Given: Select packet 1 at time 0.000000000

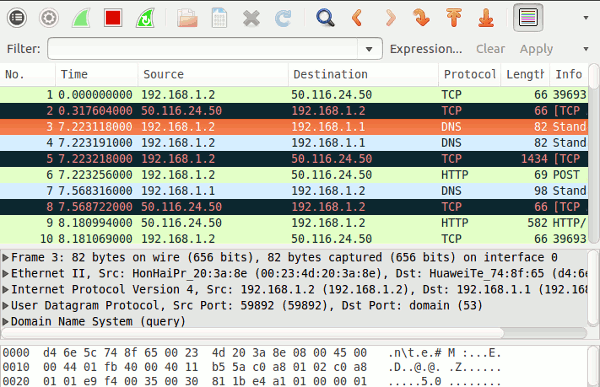Looking at the screenshot, I should coord(294,95).
